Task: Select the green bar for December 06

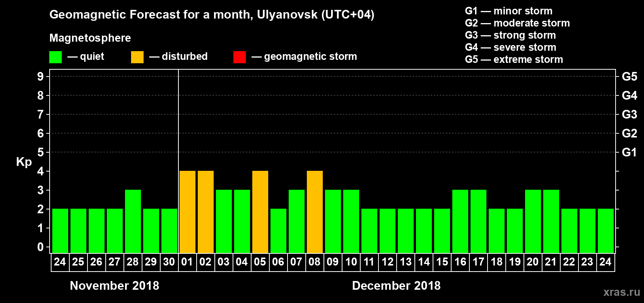Action: pos(278,231)
